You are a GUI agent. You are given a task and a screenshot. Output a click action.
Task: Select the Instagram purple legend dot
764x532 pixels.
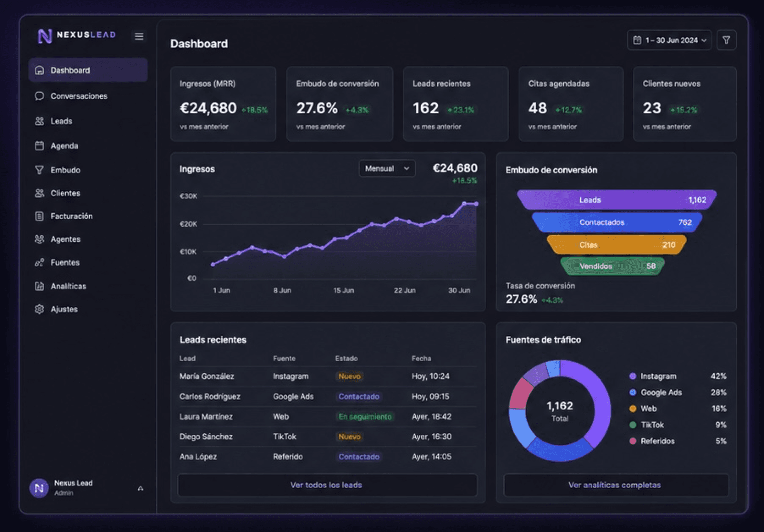point(633,376)
